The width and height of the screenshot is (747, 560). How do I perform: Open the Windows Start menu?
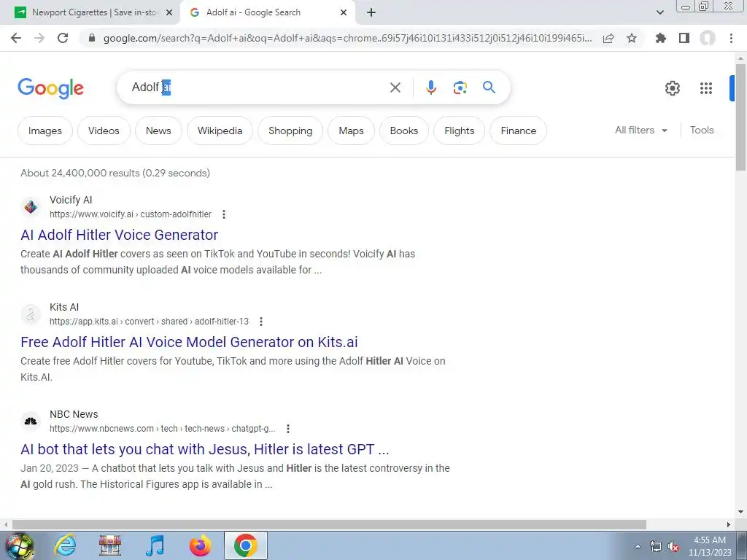[19, 545]
